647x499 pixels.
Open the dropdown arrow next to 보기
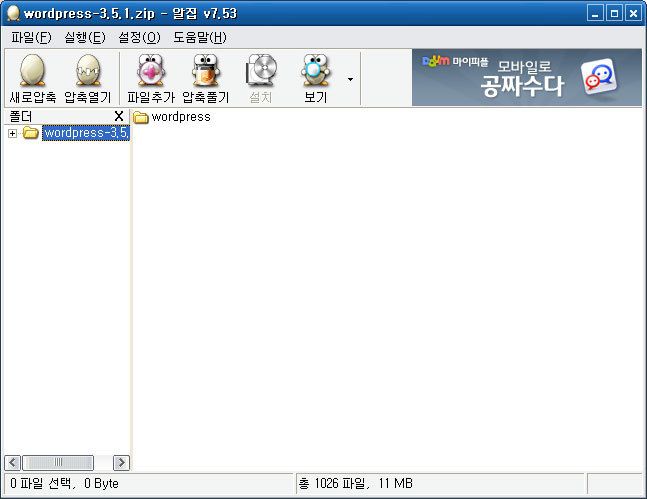coord(350,79)
